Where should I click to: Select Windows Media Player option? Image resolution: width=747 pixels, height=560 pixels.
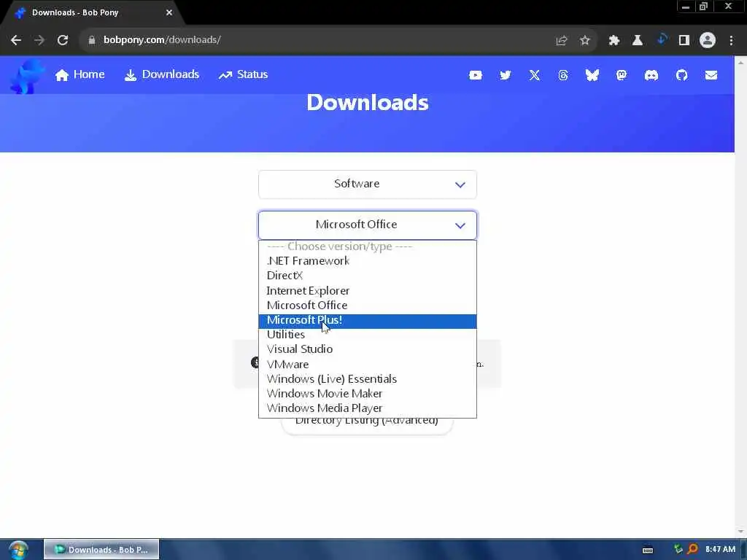368,408
